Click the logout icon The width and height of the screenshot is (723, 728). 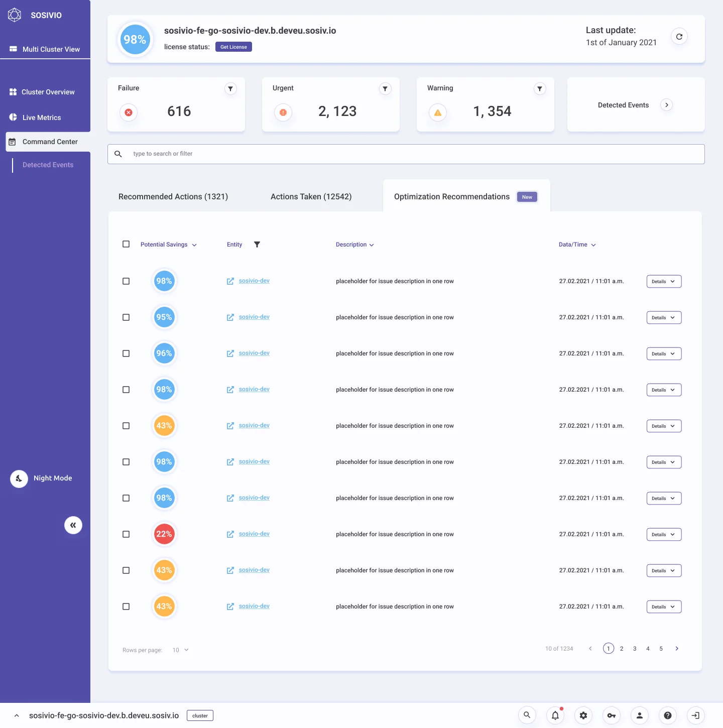pos(696,715)
